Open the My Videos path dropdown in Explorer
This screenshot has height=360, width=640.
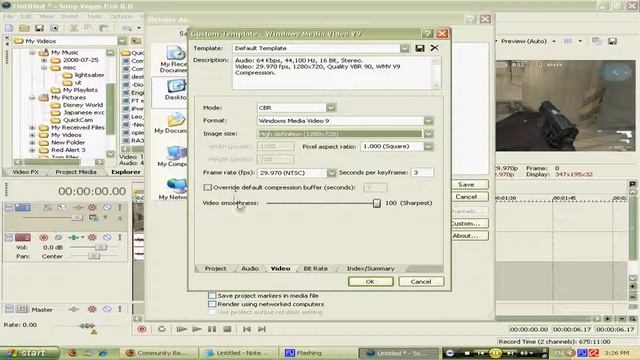pyautogui.click(x=122, y=41)
